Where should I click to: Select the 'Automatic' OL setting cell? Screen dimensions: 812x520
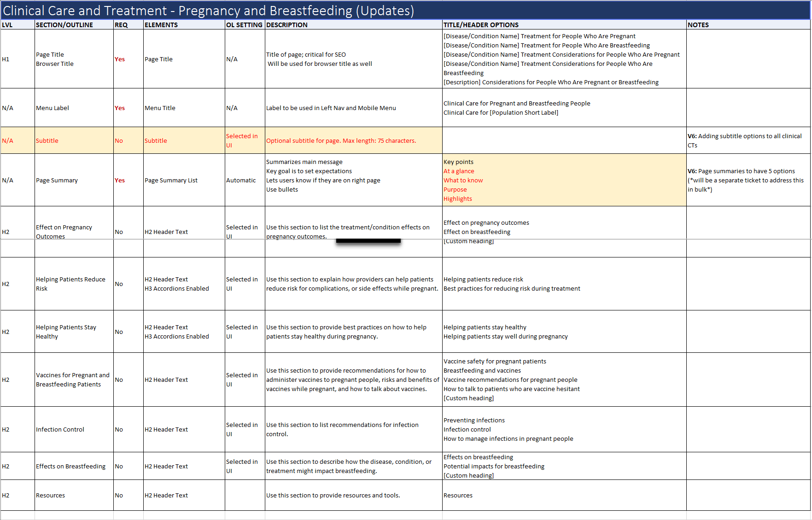[245, 180]
